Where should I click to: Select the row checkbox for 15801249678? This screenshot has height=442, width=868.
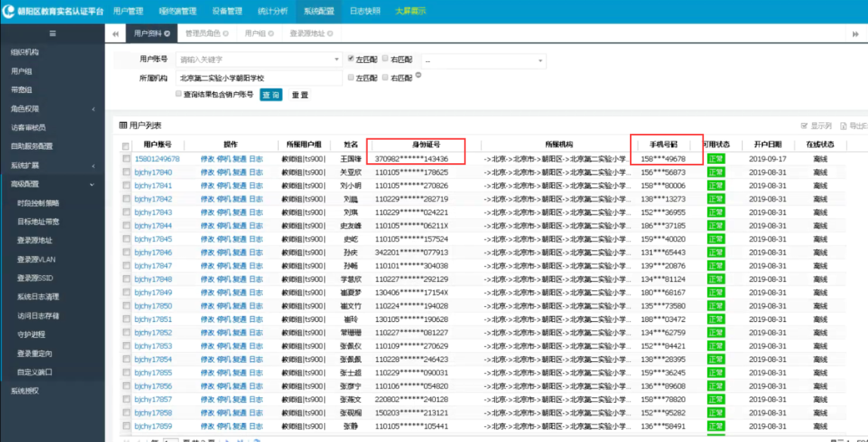pyautogui.click(x=127, y=159)
